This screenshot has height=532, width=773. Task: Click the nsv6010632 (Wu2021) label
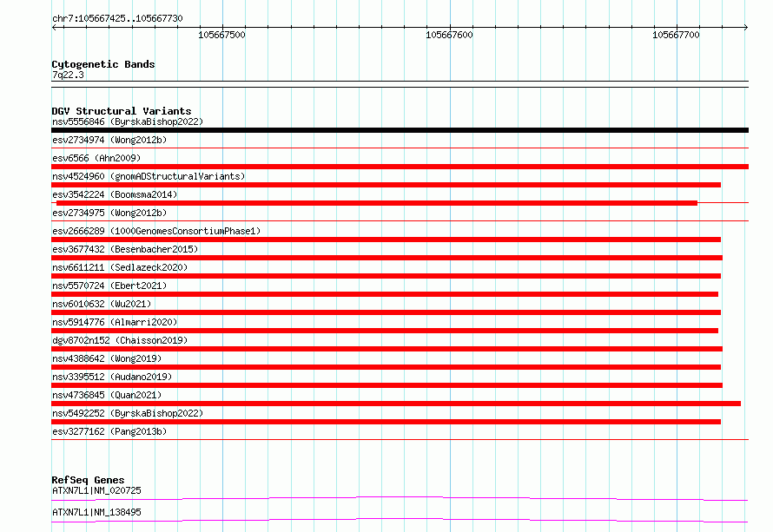pyautogui.click(x=102, y=304)
